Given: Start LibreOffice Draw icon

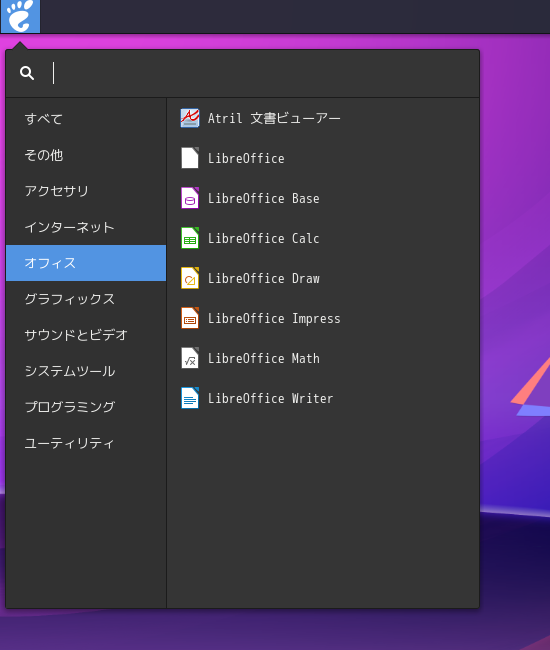Looking at the screenshot, I should click(190, 278).
